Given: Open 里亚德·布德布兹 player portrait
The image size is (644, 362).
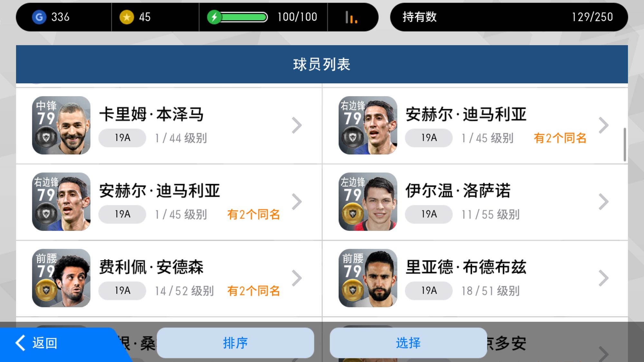Looking at the screenshot, I should (368, 278).
